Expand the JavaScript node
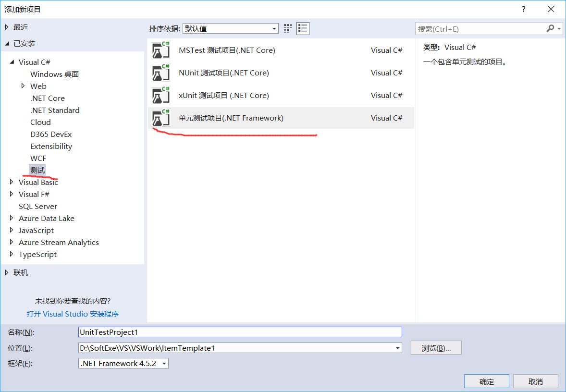 point(12,230)
